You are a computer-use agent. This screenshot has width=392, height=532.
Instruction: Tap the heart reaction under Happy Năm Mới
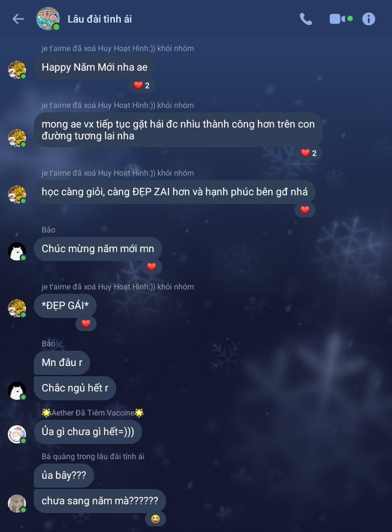(142, 86)
